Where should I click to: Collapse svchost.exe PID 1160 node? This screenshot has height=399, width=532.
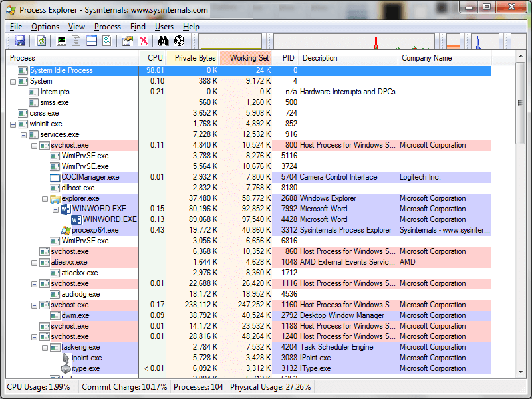point(35,305)
